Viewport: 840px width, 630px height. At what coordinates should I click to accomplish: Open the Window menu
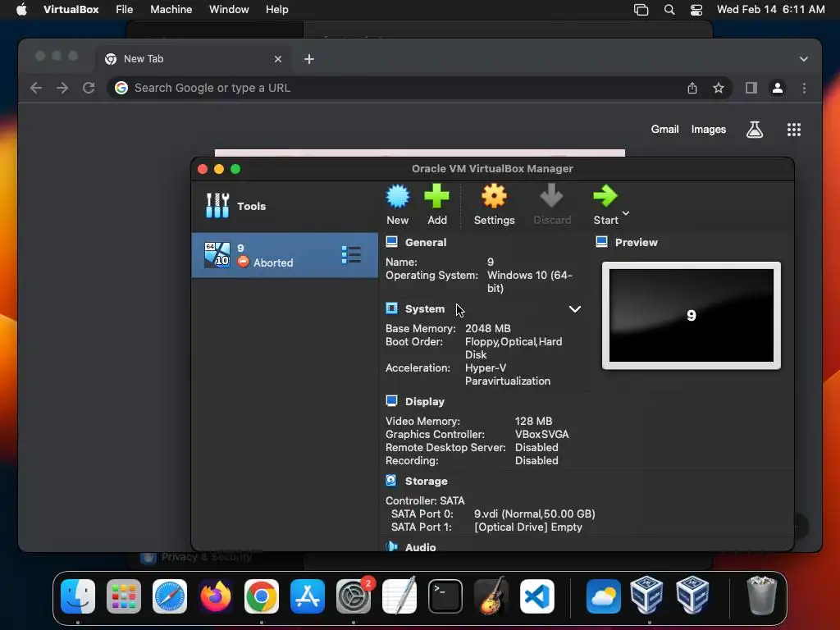click(229, 10)
